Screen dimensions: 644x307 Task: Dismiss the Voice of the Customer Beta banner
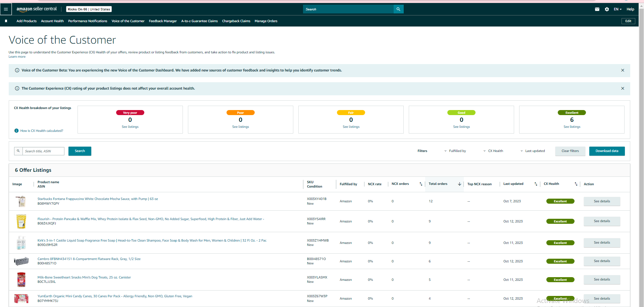click(623, 70)
